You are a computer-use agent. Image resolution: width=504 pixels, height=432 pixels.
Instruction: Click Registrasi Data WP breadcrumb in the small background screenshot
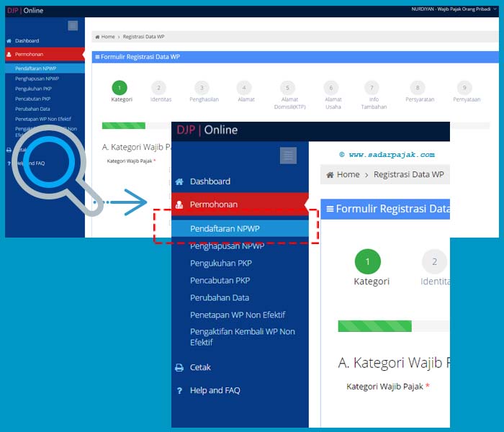pyautogui.click(x=143, y=37)
